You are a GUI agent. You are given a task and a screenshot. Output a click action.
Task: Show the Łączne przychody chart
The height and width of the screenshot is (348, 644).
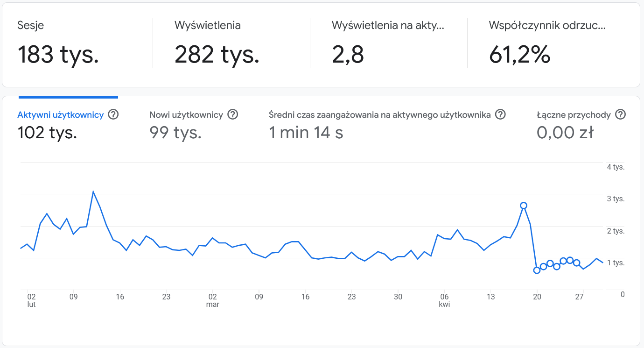coord(574,115)
